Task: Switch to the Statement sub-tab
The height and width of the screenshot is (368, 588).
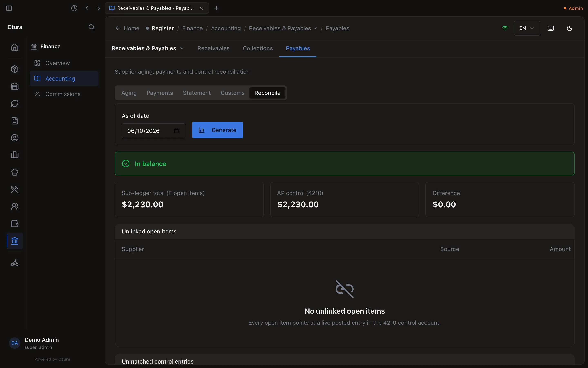Action: 197,93
